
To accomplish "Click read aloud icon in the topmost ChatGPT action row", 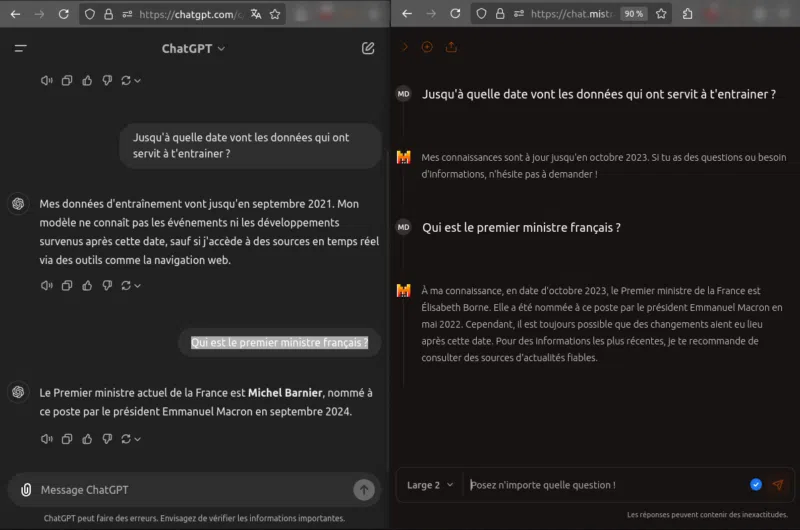I will 46,81.
